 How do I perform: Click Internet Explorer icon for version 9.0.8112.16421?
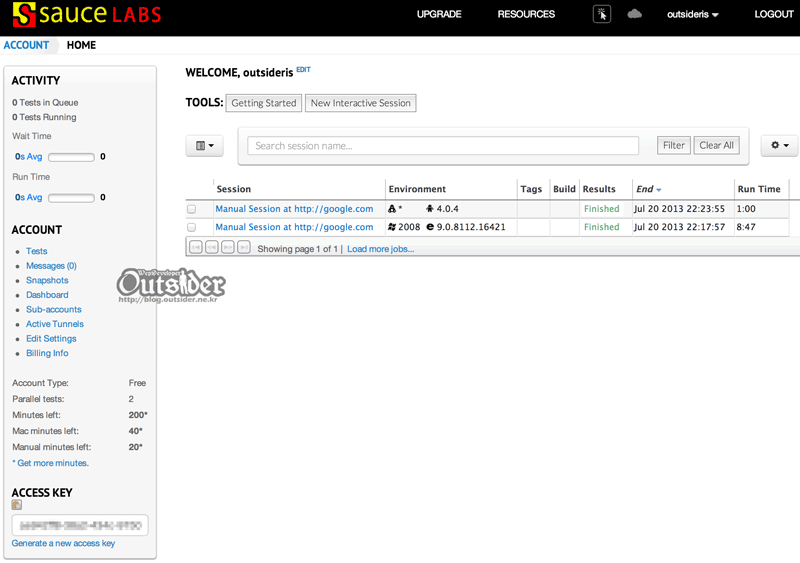[x=430, y=227]
